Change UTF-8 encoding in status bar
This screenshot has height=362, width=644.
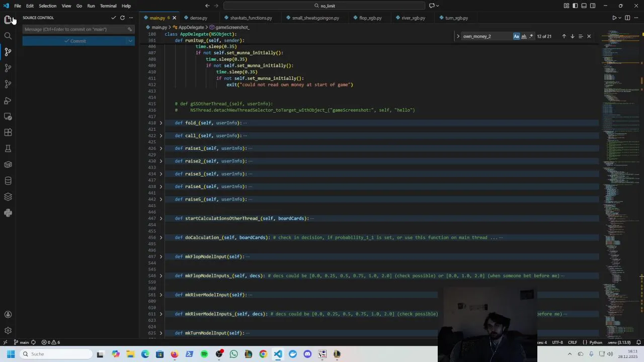[x=557, y=342]
